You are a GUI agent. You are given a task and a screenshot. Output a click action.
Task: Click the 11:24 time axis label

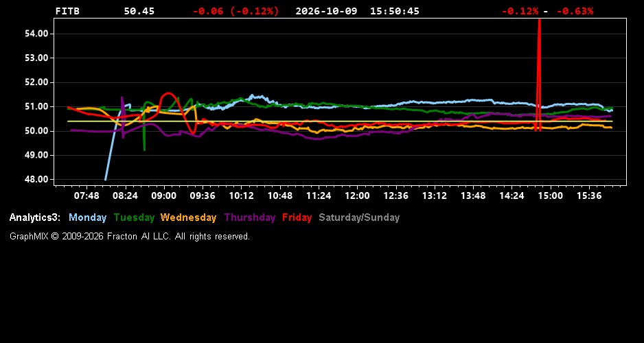point(319,196)
